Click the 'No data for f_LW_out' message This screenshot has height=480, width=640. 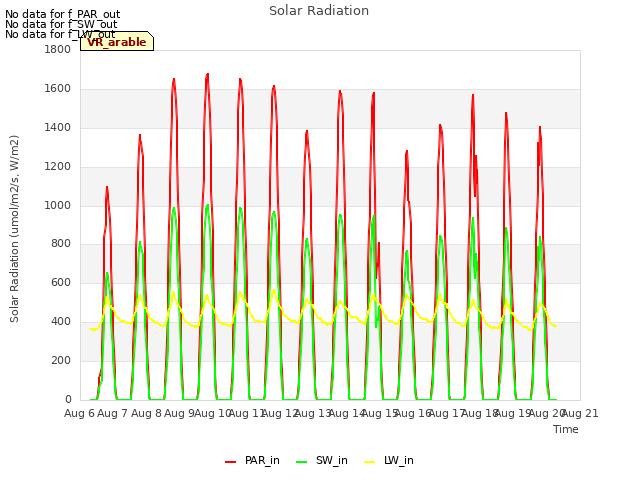pos(60,34)
